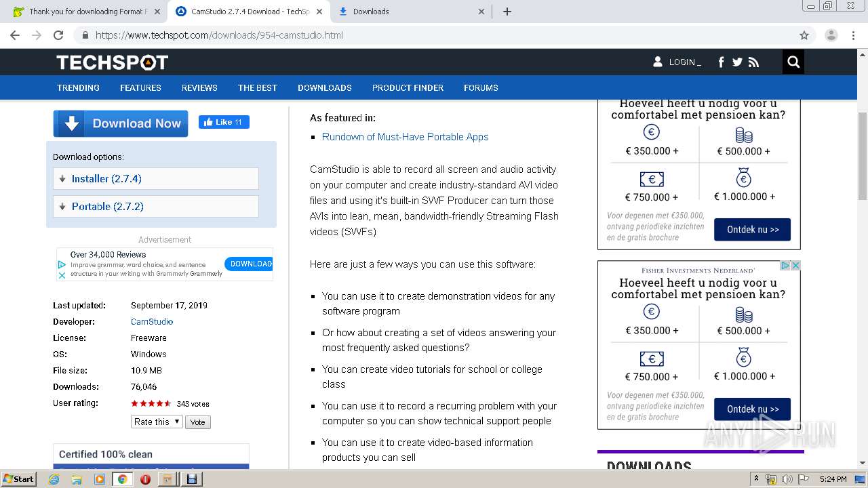Click lower Ontdek nu button

coord(752,409)
